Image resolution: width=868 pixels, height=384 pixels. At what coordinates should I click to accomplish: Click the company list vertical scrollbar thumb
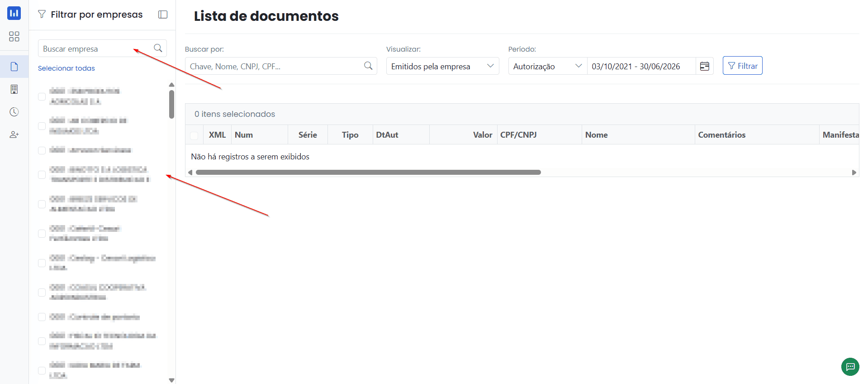[x=171, y=104]
